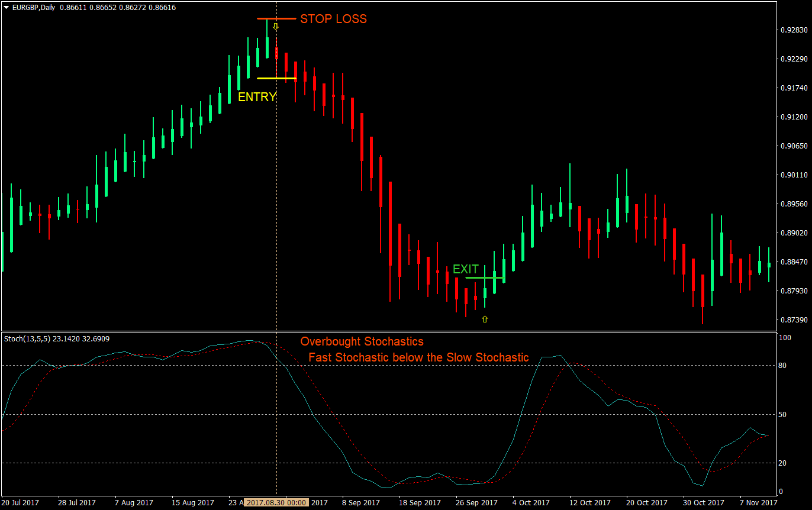This screenshot has height=510, width=812.
Task: Click the highlighted 2017.08.30 00:00 crosshair date
Action: (277, 502)
